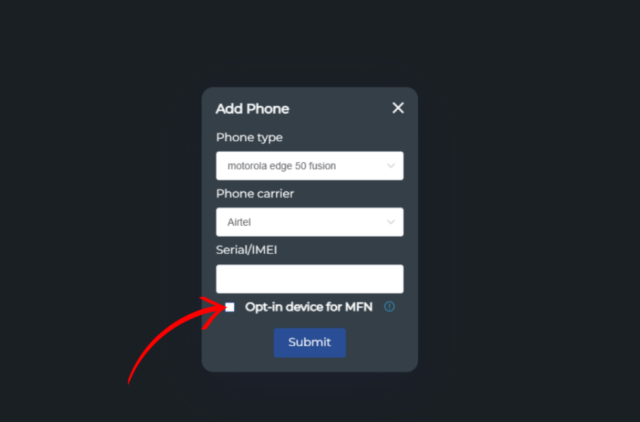Click dark backdrop outside the dialog
Screen dimensions: 640x422
pyautogui.click(x=531, y=204)
